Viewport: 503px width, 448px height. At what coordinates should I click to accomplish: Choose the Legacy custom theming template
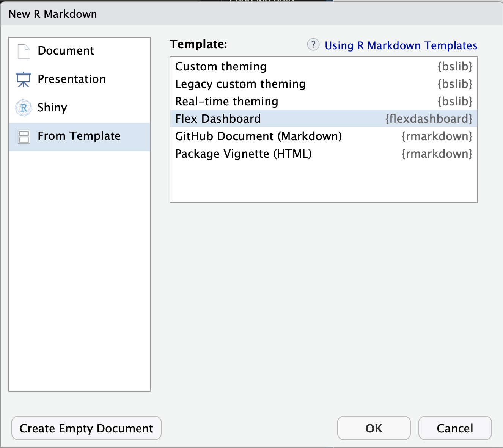(x=324, y=84)
